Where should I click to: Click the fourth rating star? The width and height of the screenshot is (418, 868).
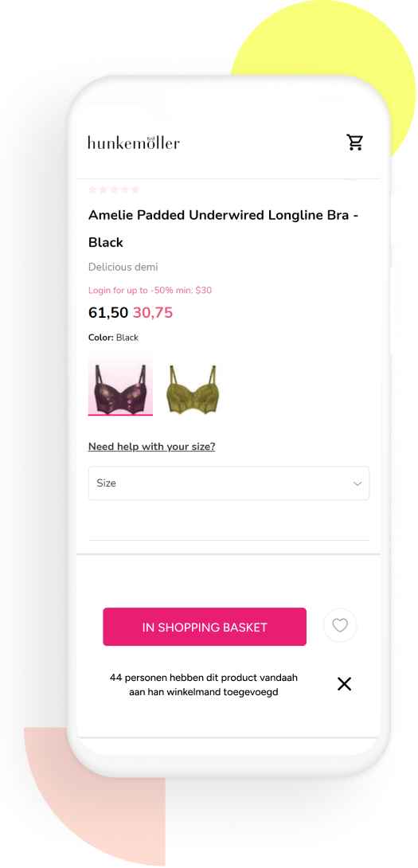click(x=124, y=190)
